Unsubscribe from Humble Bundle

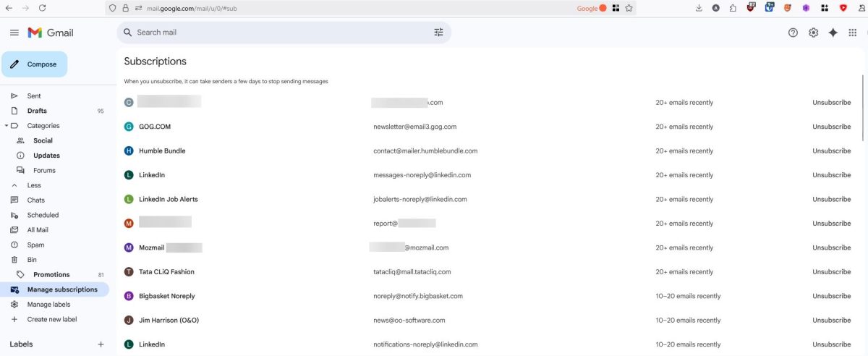(x=831, y=151)
